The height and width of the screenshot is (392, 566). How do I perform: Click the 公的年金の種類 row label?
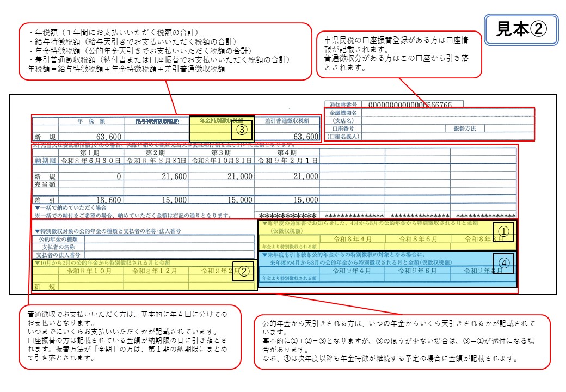tap(58, 239)
